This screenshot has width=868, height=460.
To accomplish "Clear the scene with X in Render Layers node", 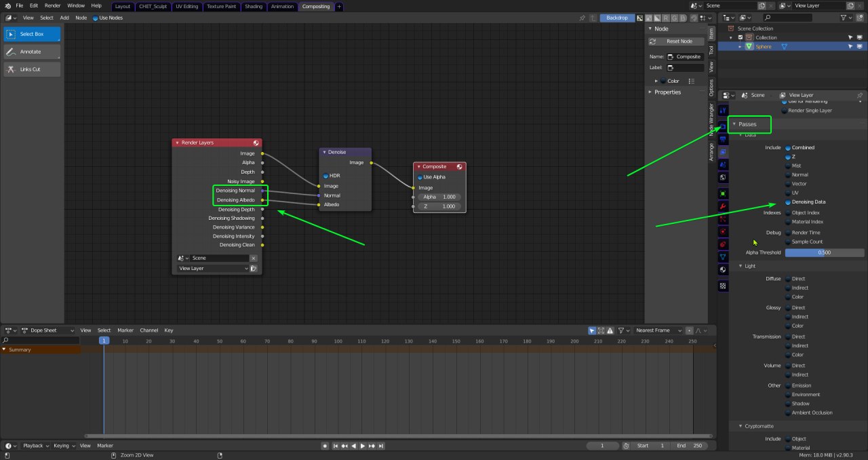I will tap(254, 258).
